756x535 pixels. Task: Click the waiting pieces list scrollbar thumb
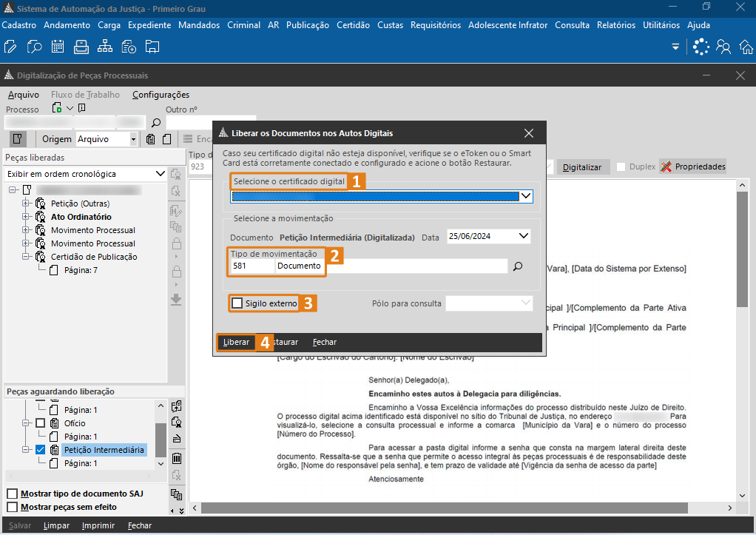pyautogui.click(x=161, y=440)
